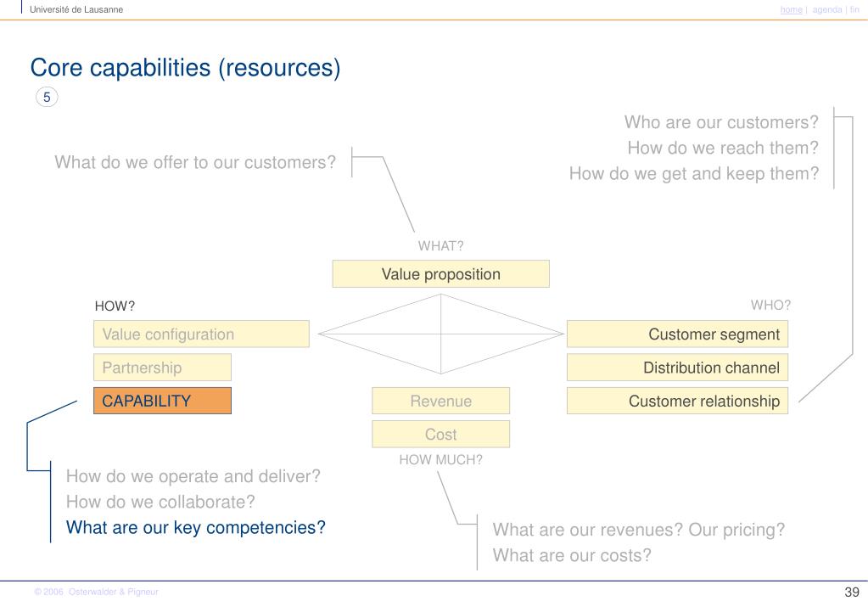Viewport: 868px width, 601px height.
Task: Select the Cost box
Action: tap(440, 435)
